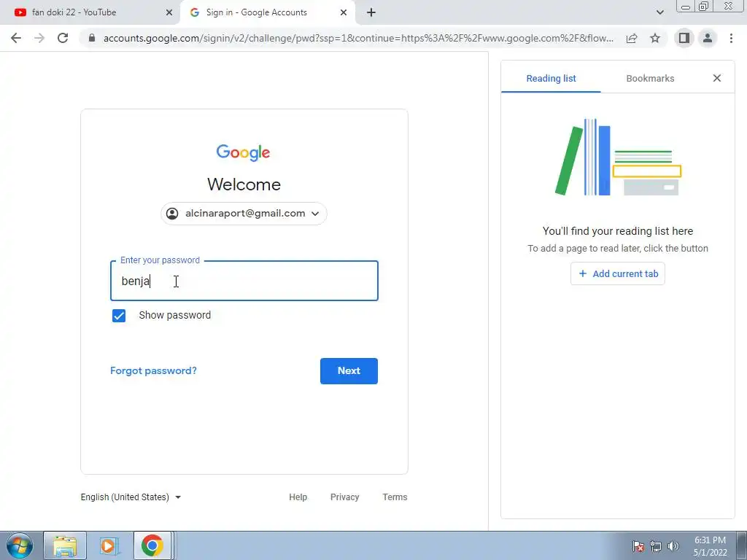The image size is (747, 560).
Task: Click the account avatar icon beside the email
Action: tap(172, 214)
